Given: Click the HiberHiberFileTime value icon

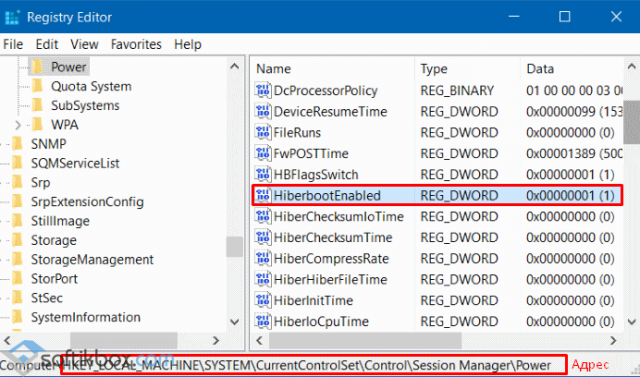Looking at the screenshot, I should pos(262,279).
